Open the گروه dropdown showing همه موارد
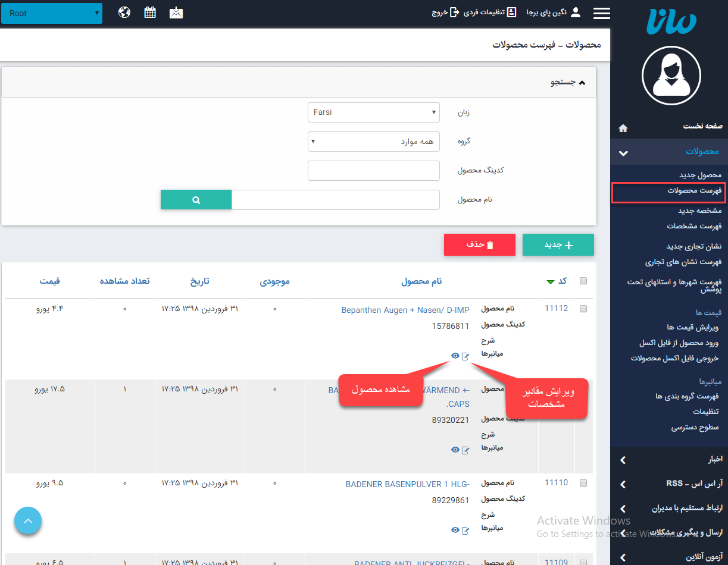The height and width of the screenshot is (565, 728). click(x=373, y=142)
